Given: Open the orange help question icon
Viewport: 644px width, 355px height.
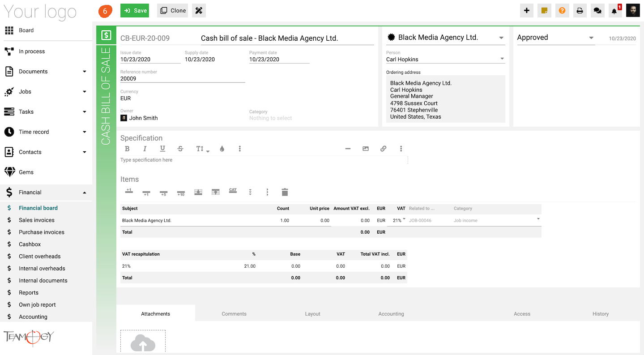Looking at the screenshot, I should (x=562, y=11).
